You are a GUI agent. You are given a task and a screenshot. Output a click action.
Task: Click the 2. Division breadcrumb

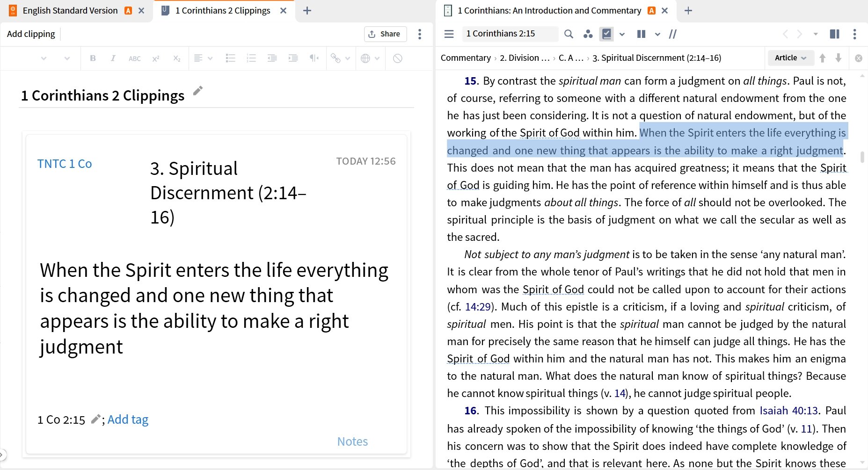click(x=525, y=58)
